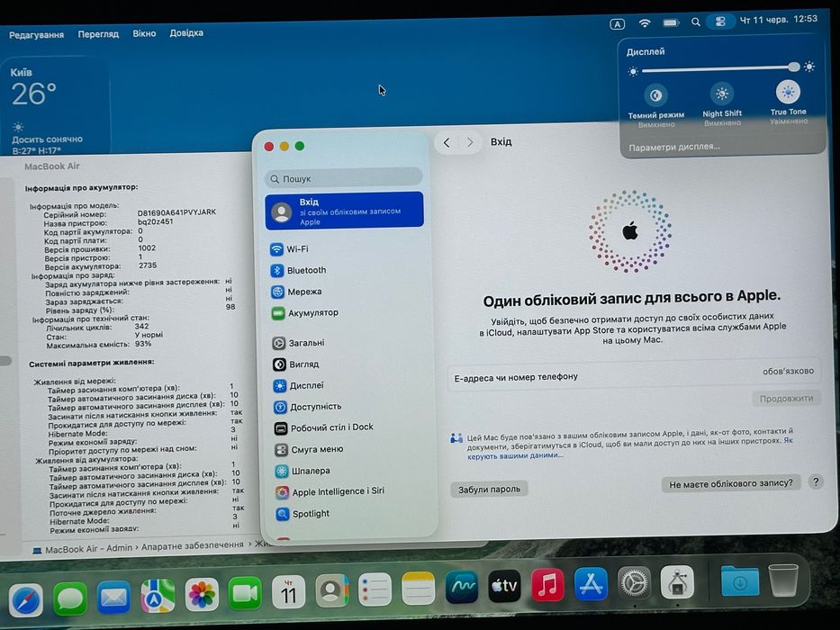
Task: Click the Wi-Fi menu bar icon
Action: [645, 23]
